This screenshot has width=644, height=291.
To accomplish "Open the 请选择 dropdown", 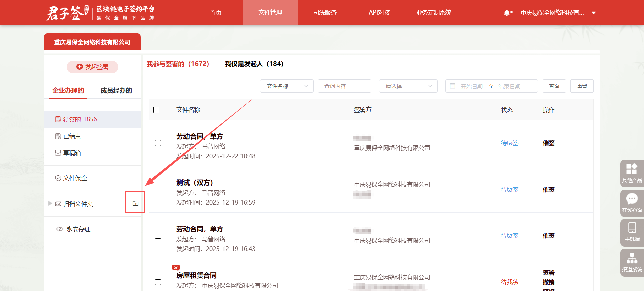I will tap(408, 86).
